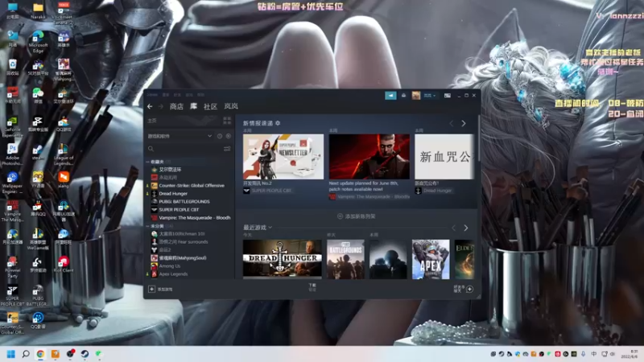Open the 社区 (Community) tab
This screenshot has height=362, width=644.
(x=210, y=106)
